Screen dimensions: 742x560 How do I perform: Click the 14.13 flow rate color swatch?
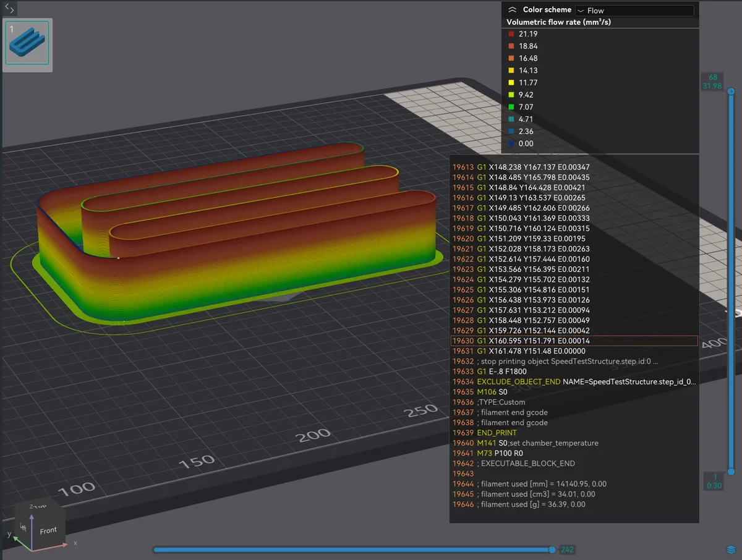click(x=511, y=70)
